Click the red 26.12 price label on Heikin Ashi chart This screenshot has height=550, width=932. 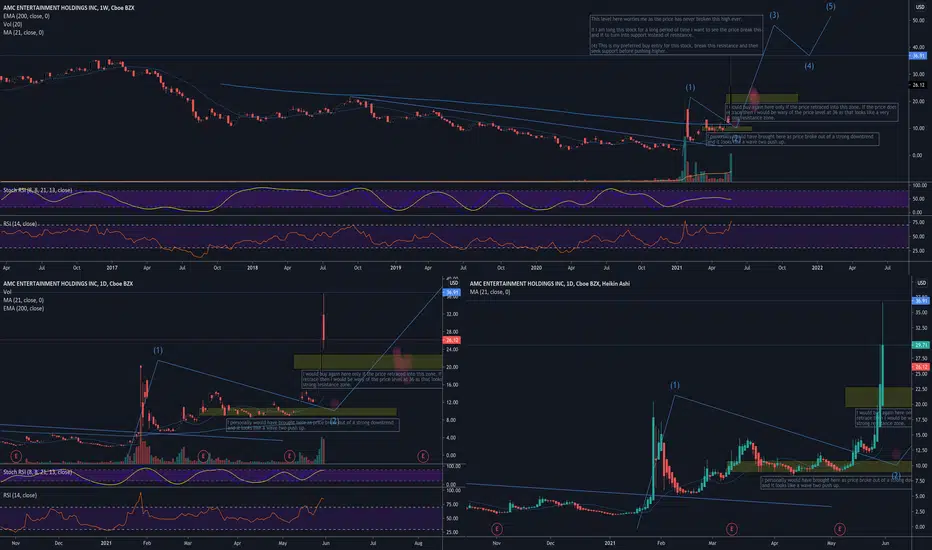tap(920, 367)
